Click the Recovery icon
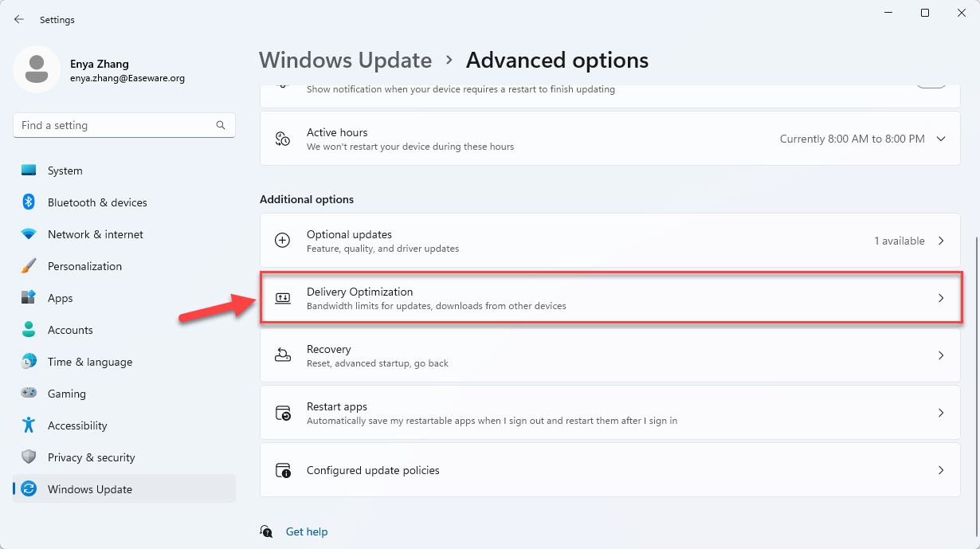Viewport: 980px width, 549px height. (283, 355)
